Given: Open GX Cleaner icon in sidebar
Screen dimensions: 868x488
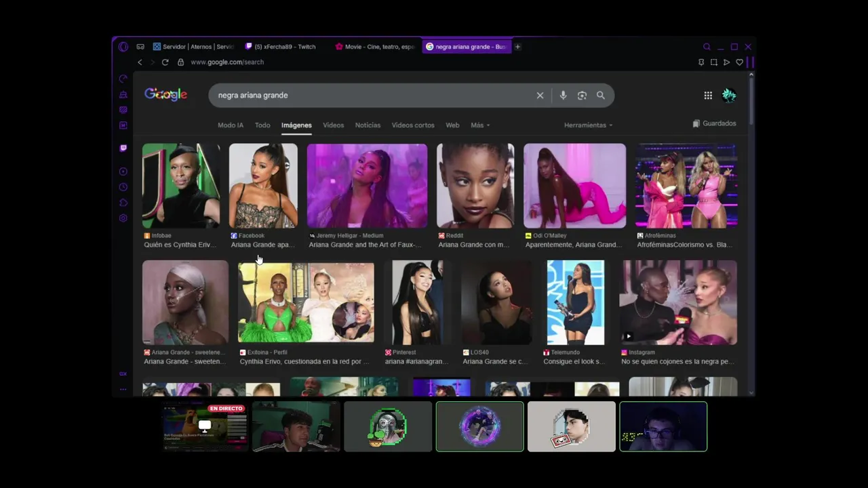Looking at the screenshot, I should pyautogui.click(x=123, y=94).
